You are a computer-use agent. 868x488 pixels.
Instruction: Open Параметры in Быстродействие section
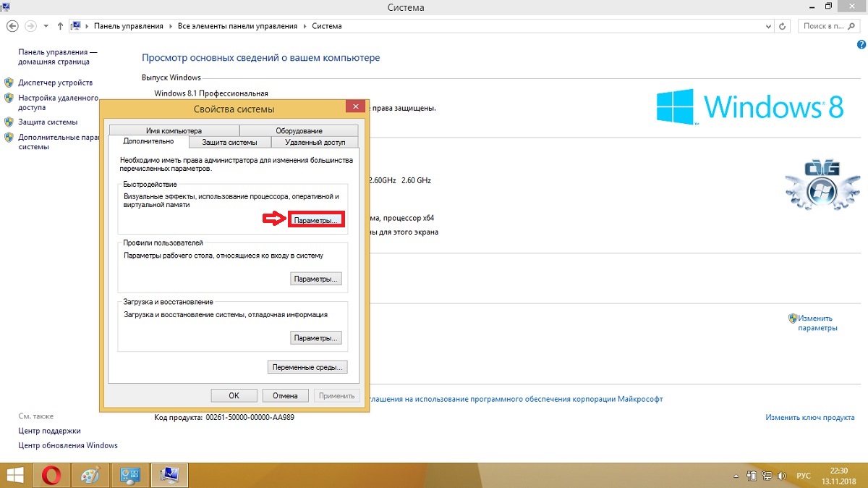[x=316, y=219]
